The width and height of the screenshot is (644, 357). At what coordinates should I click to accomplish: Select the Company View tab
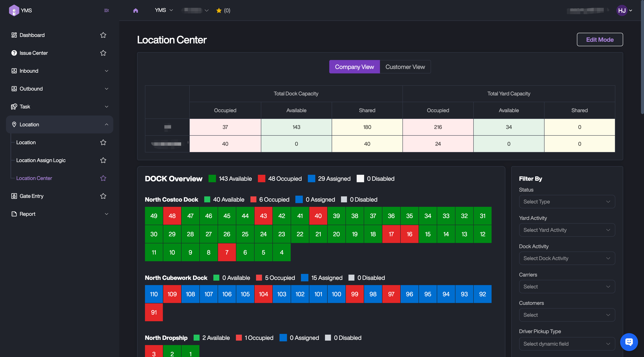tap(354, 67)
